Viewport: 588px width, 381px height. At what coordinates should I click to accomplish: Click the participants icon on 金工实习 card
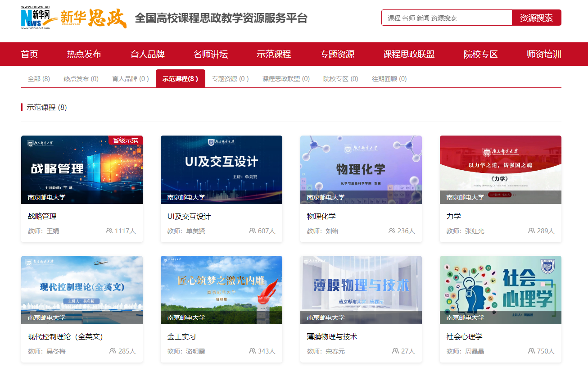pyautogui.click(x=252, y=351)
